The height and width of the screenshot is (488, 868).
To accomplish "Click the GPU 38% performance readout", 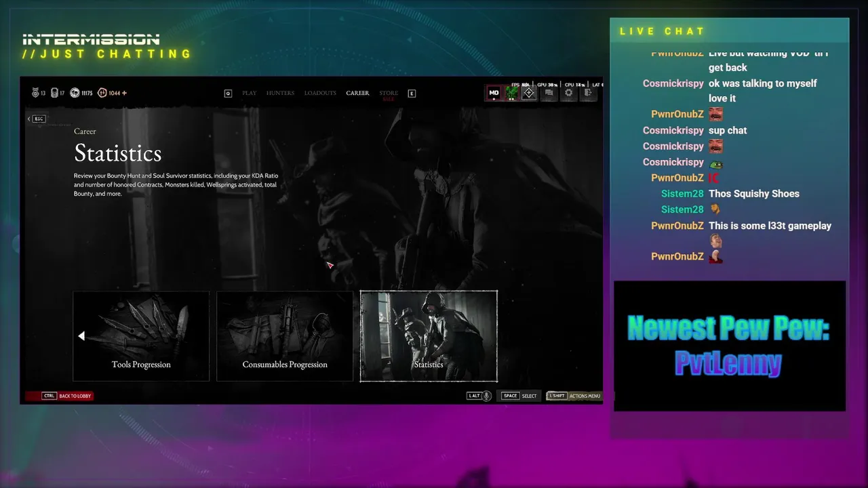I will coord(547,85).
